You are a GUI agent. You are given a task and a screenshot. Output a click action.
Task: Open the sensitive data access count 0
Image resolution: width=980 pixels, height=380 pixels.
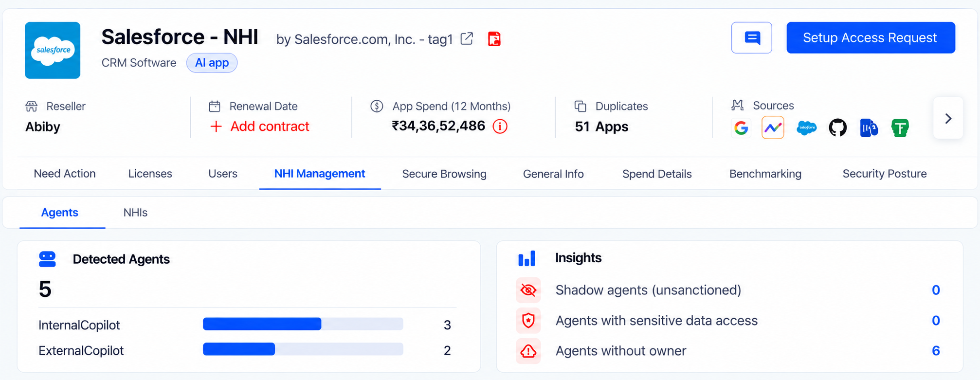point(936,321)
